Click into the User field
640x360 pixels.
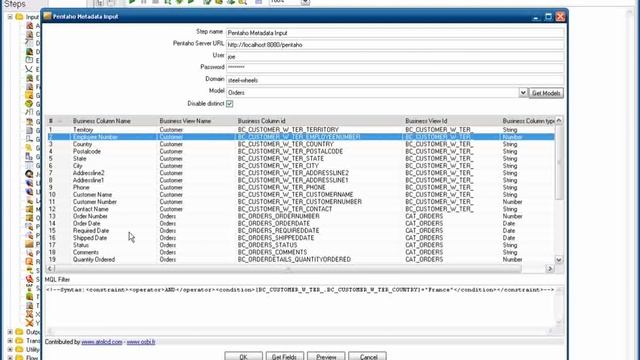[x=395, y=56]
